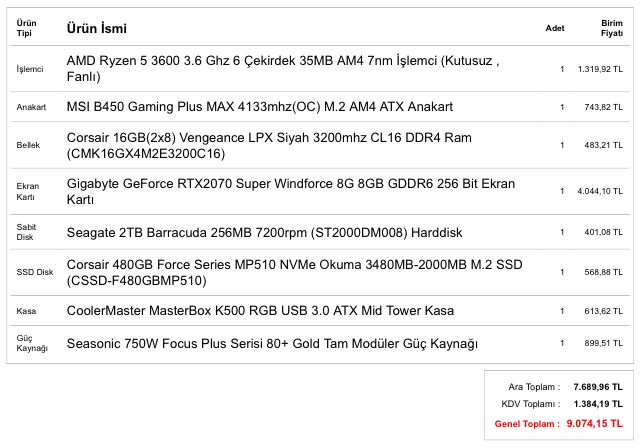Click the price 401,08 TL

point(603,232)
